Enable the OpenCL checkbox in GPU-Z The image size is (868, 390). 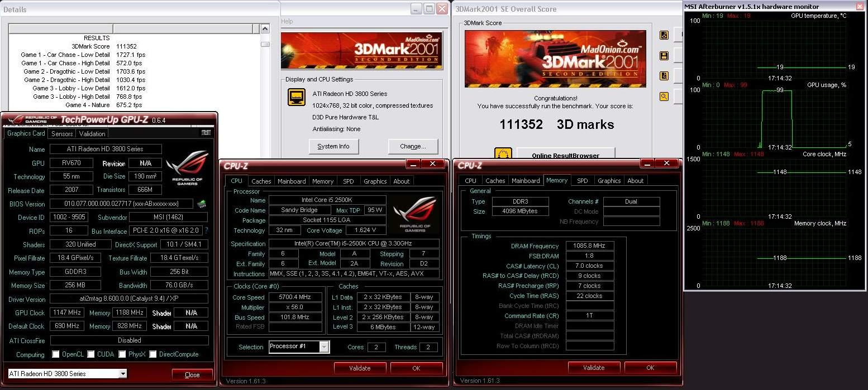tap(55, 354)
